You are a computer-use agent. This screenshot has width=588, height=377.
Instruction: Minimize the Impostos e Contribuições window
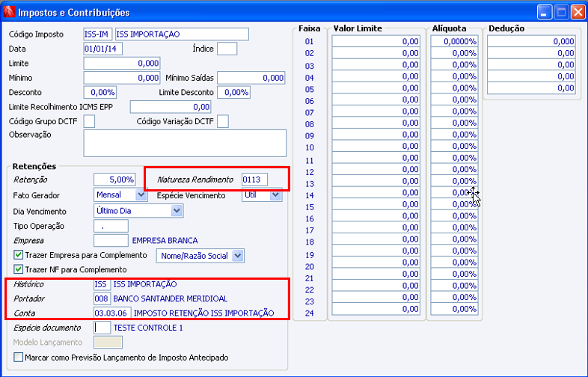544,13
